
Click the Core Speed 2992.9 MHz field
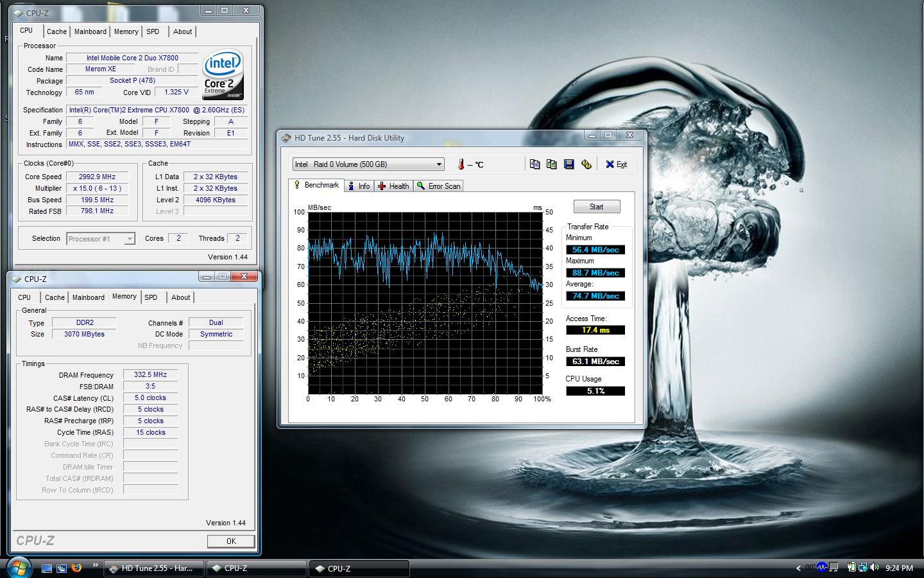98,177
